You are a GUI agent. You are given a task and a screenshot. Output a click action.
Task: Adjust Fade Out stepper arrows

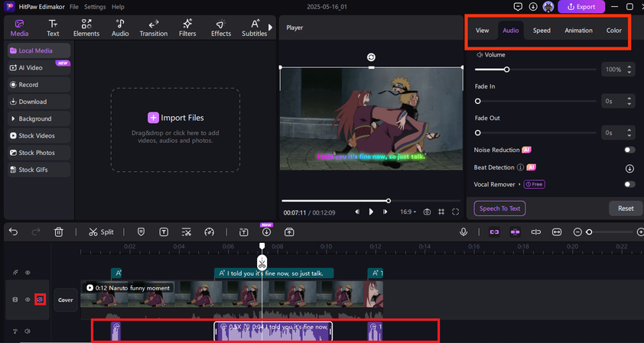point(629,133)
